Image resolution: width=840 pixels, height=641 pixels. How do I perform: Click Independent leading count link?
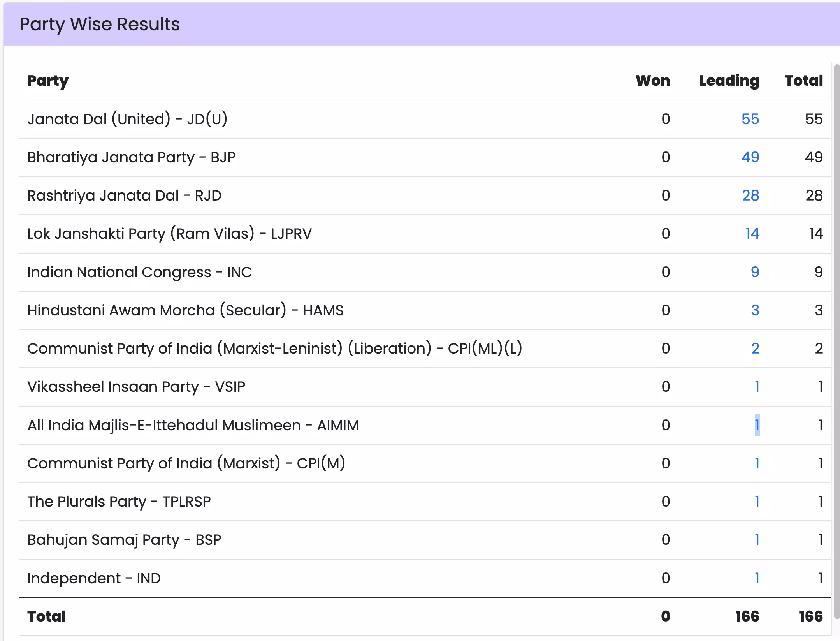(757, 578)
